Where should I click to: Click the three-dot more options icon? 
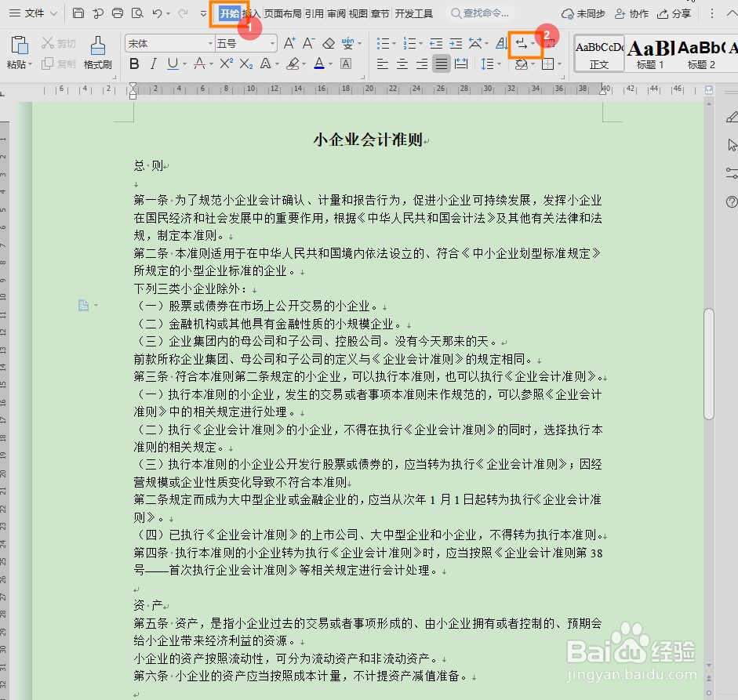711,13
